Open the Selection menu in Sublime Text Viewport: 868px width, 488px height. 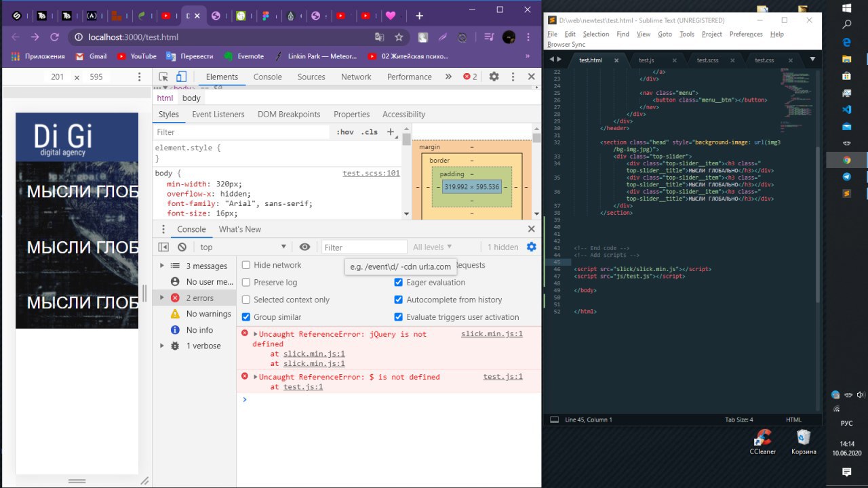[x=596, y=34]
